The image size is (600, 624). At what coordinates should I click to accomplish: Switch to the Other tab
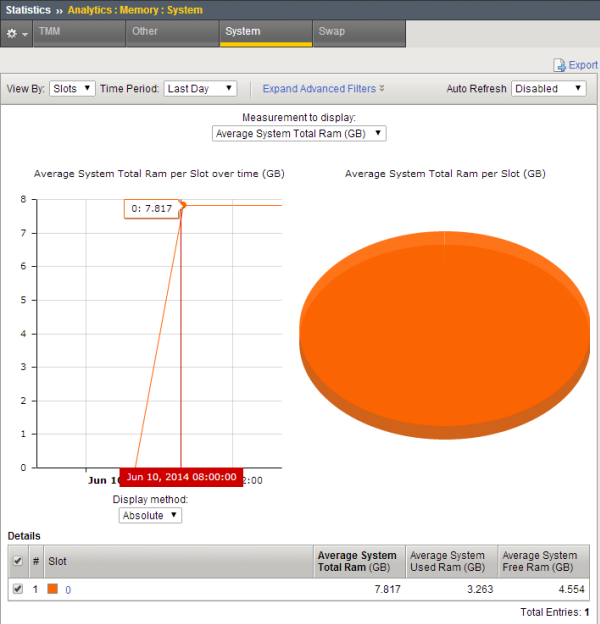[171, 32]
